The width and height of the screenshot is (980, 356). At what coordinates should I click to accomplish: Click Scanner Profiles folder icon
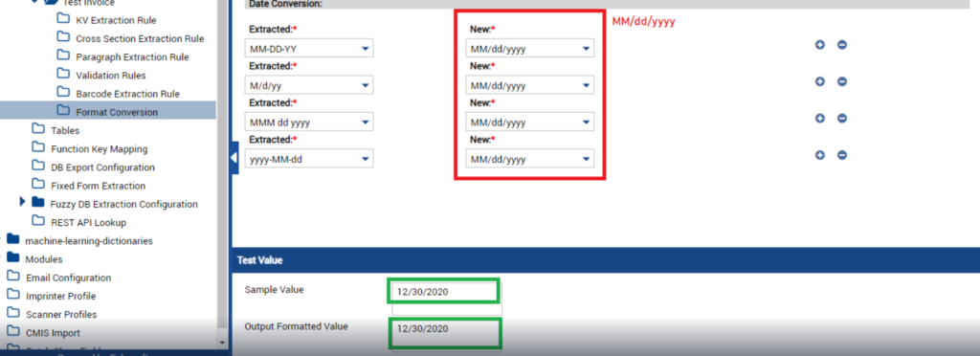tap(13, 313)
